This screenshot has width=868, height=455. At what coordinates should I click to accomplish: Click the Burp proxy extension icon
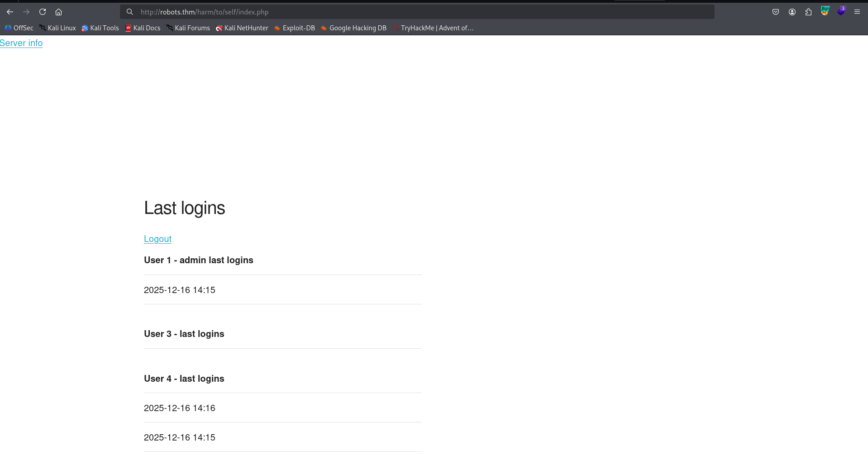tap(825, 11)
